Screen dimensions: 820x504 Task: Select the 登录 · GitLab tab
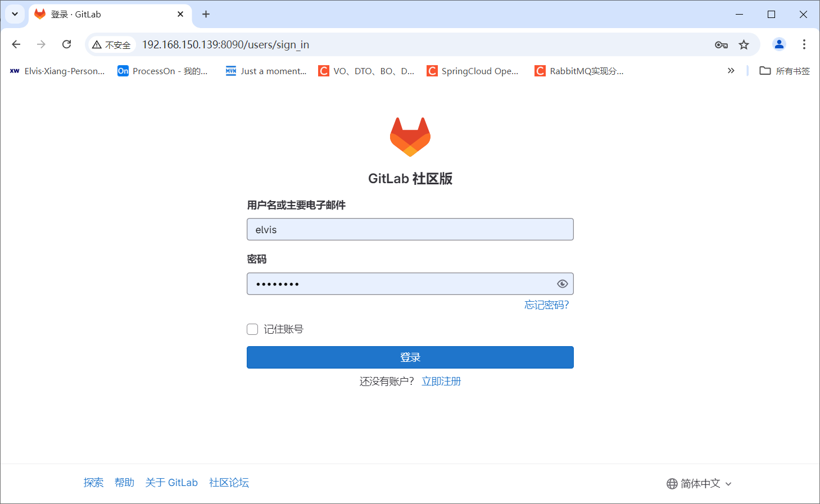[x=110, y=15]
